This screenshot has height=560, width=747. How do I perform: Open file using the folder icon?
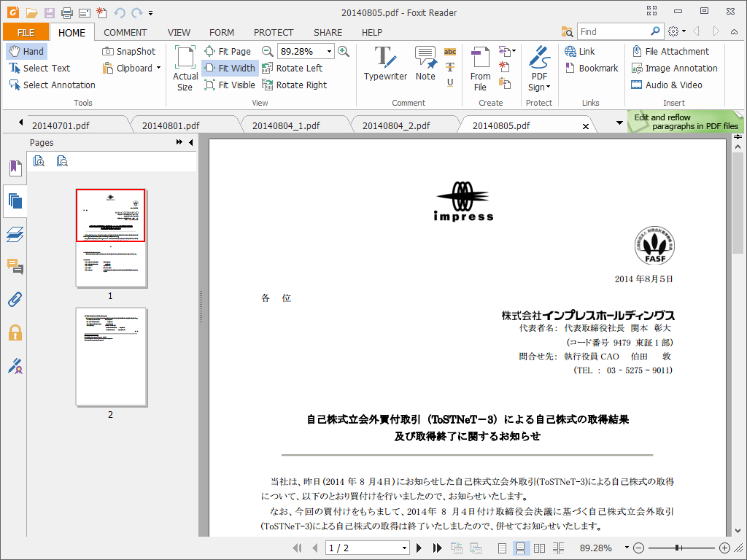click(x=31, y=13)
